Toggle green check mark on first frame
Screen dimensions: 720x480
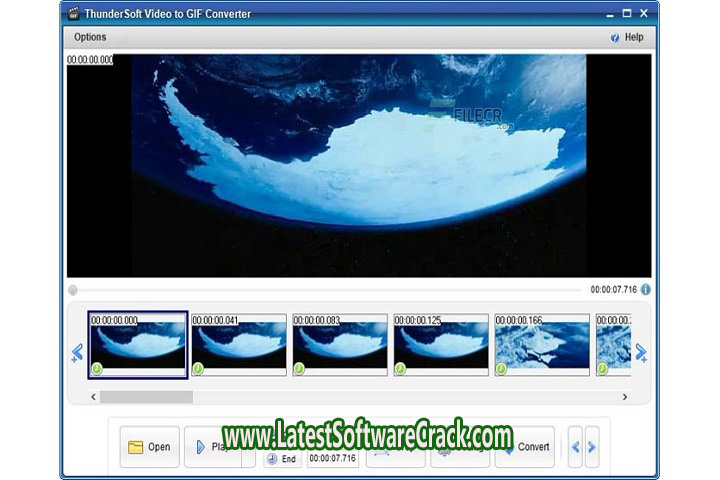tap(97, 369)
